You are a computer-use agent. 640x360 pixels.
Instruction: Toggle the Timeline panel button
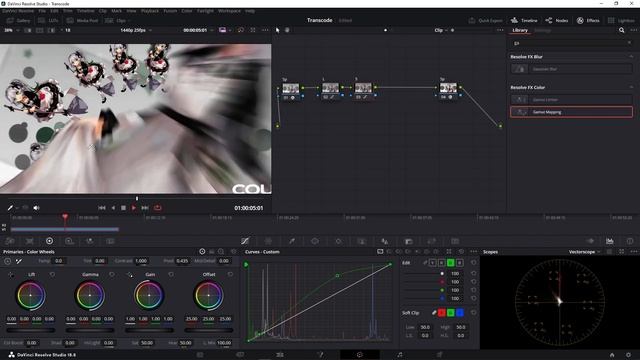click(524, 20)
